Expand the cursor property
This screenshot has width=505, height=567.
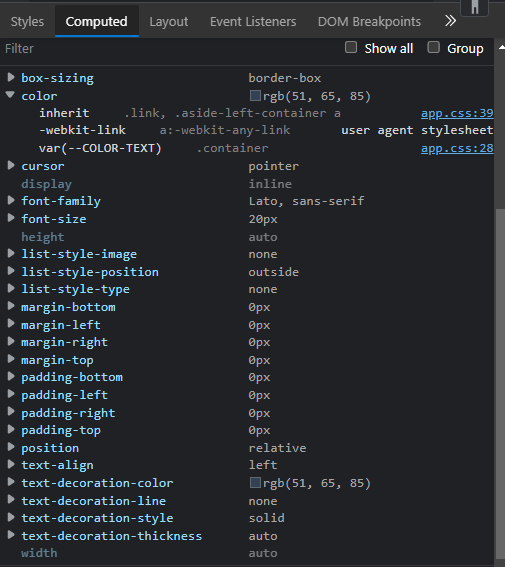tap(11, 165)
